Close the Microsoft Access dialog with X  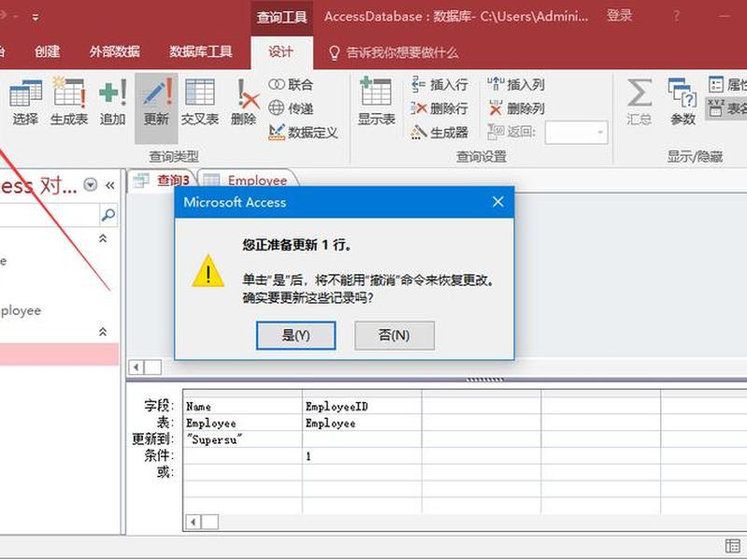pyautogui.click(x=498, y=202)
